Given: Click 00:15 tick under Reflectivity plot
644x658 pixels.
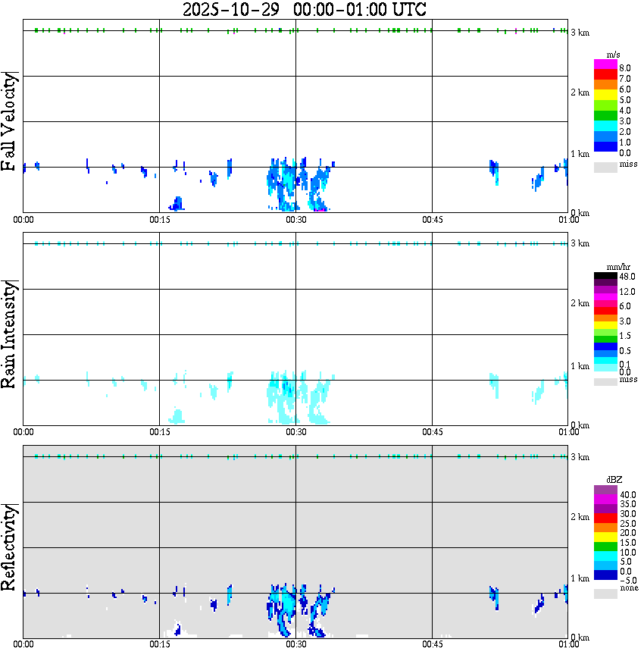Looking at the screenshot, I should click(x=159, y=644).
